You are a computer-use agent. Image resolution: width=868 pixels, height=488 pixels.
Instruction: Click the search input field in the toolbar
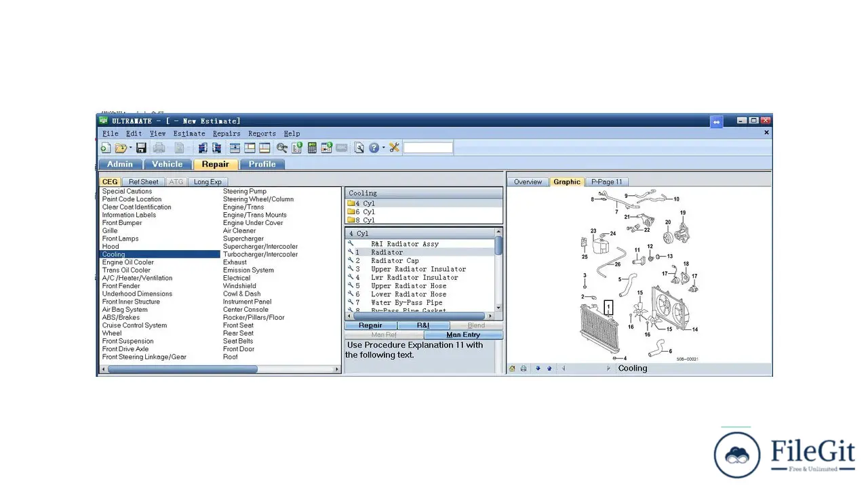click(428, 148)
